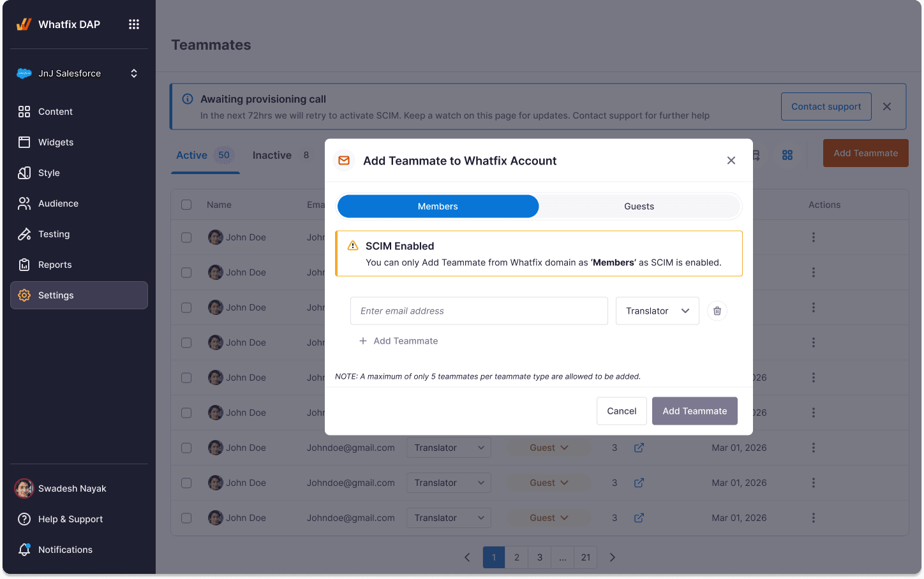Switch to grid view icon near Add Teammate
The height and width of the screenshot is (579, 924).
pos(787,155)
